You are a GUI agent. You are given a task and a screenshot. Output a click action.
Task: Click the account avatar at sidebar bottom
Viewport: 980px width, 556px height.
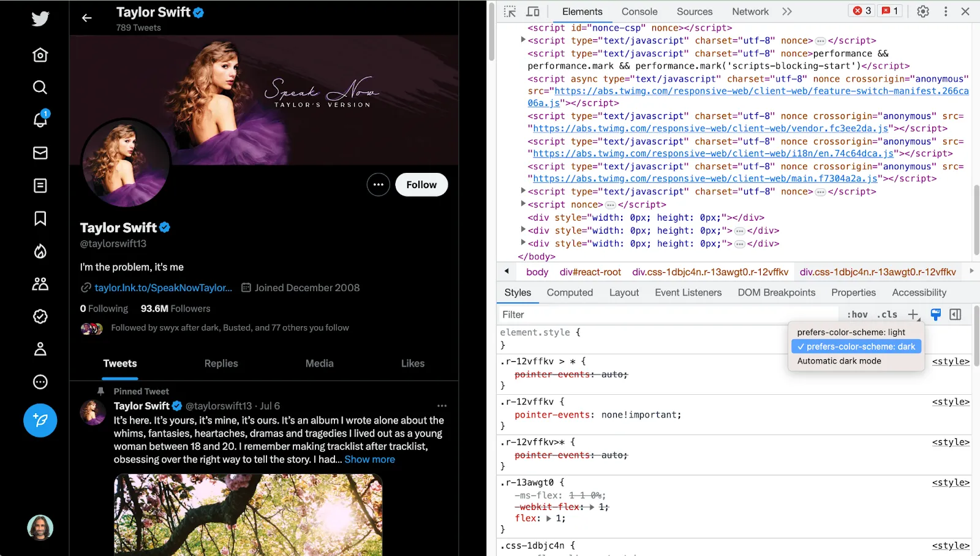coord(40,527)
